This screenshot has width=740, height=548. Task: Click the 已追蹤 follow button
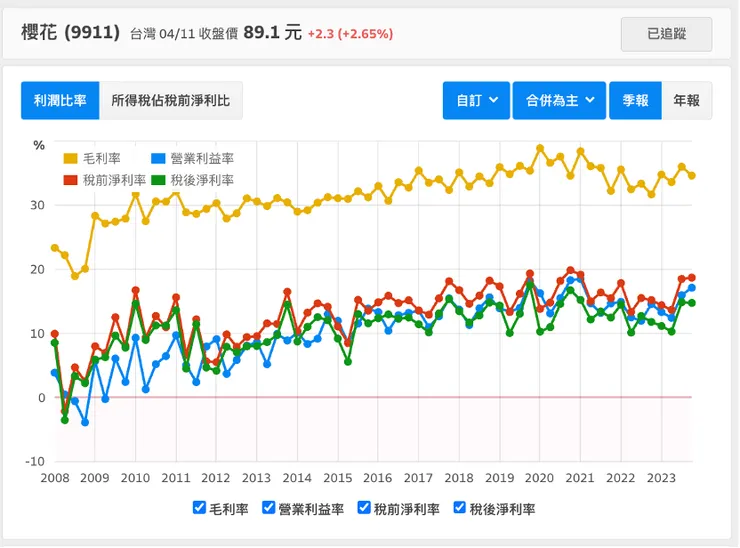(666, 34)
